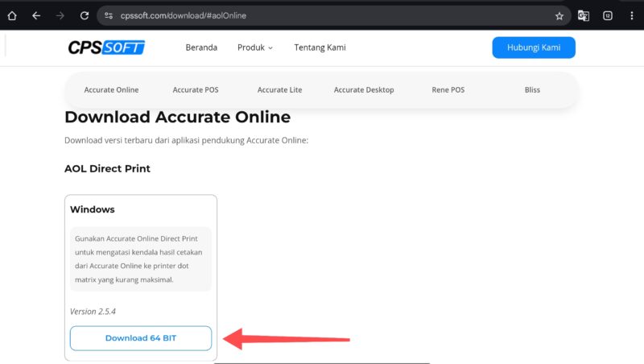The width and height of the screenshot is (644, 364).
Task: Select the Accurate Desktop tab
Action: pyautogui.click(x=364, y=90)
